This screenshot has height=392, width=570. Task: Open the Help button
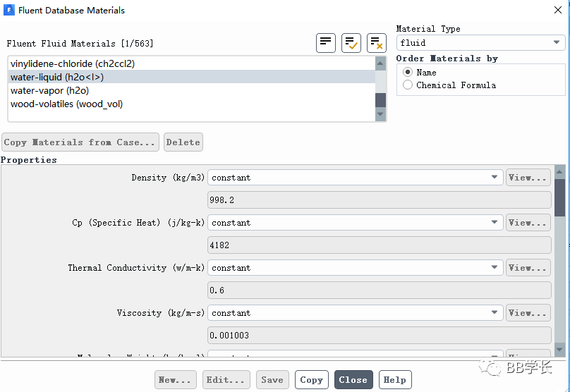click(x=395, y=379)
